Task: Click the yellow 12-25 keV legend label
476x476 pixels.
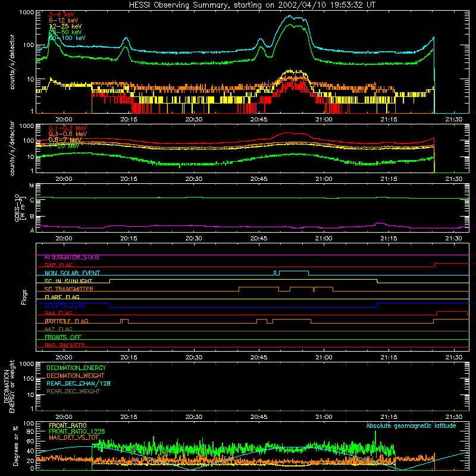Action: click(65, 26)
